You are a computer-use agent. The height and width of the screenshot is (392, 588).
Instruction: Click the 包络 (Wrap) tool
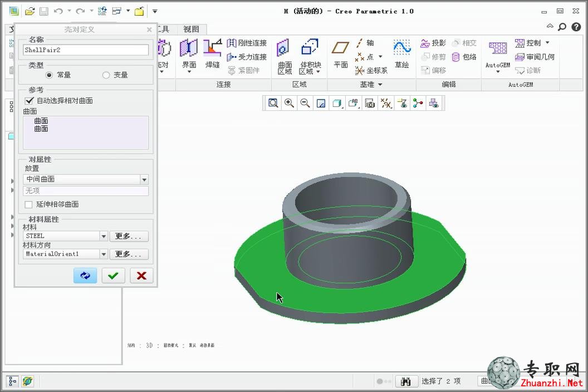(464, 57)
